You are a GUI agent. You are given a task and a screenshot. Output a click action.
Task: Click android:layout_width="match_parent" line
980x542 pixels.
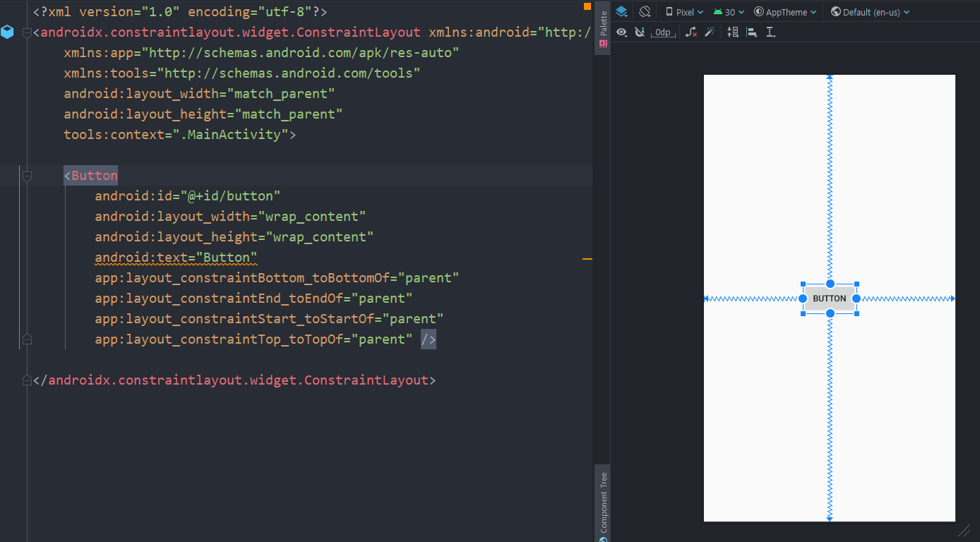tap(199, 94)
